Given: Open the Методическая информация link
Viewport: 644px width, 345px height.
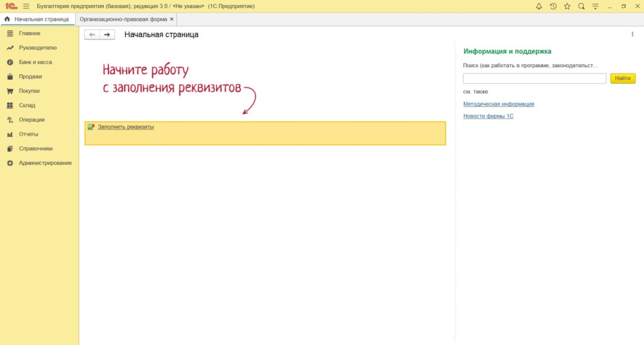Looking at the screenshot, I should [498, 104].
